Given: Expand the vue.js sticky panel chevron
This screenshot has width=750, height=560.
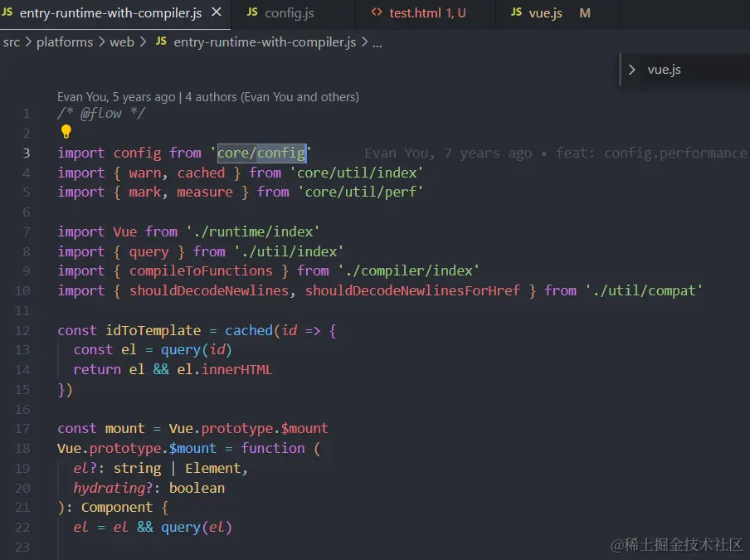Looking at the screenshot, I should (632, 70).
